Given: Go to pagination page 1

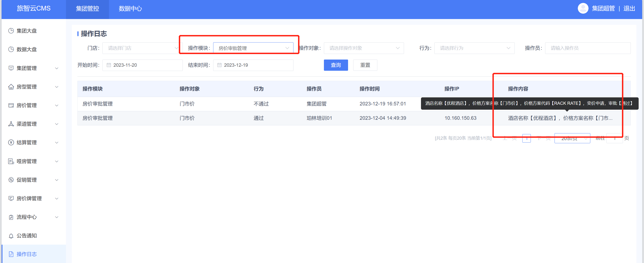Looking at the screenshot, I should point(527,138).
